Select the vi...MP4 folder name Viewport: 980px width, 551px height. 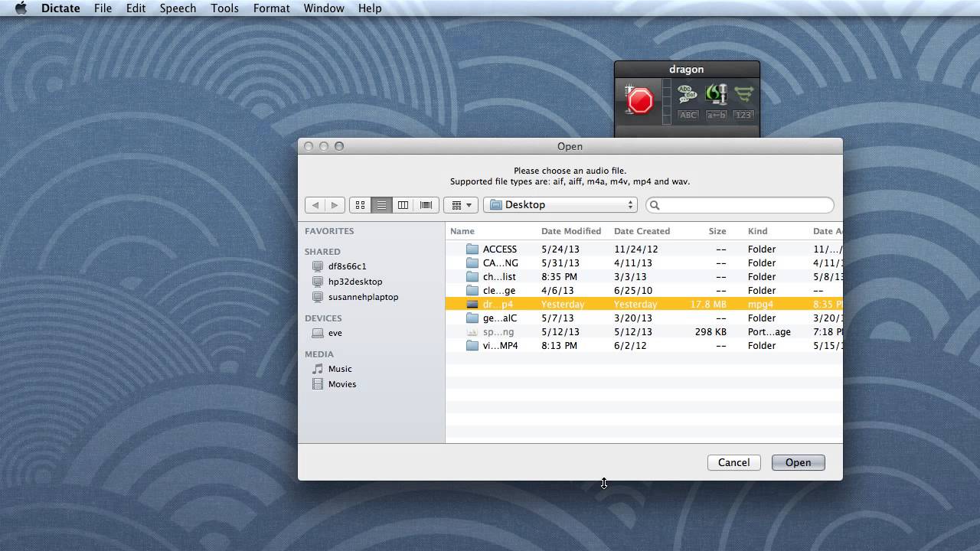501,346
